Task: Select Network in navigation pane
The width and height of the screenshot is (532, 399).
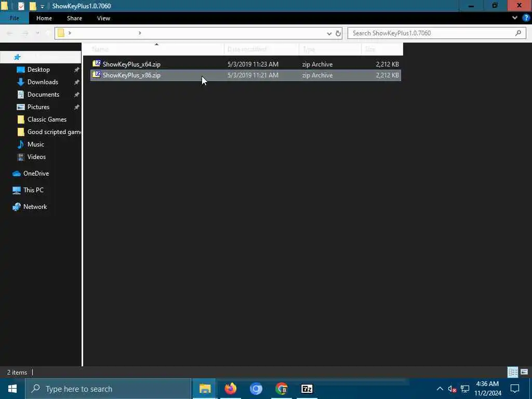Action: tap(35, 207)
